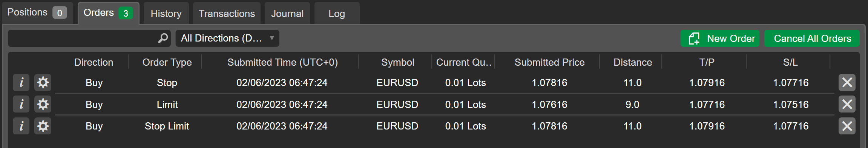Open settings gear for Buy Stop order

[43, 82]
